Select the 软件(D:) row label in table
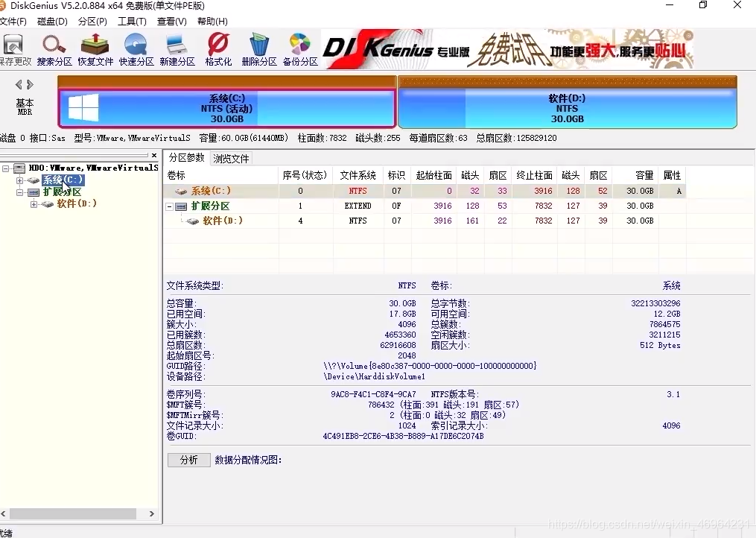Screen dimensions: 756x538 [x=222, y=221]
